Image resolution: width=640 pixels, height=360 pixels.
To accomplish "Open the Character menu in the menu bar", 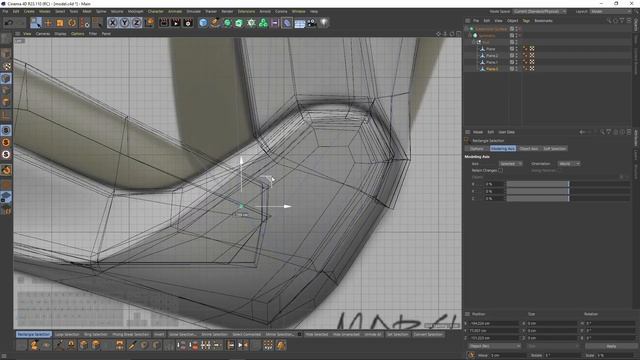I will tap(156, 11).
